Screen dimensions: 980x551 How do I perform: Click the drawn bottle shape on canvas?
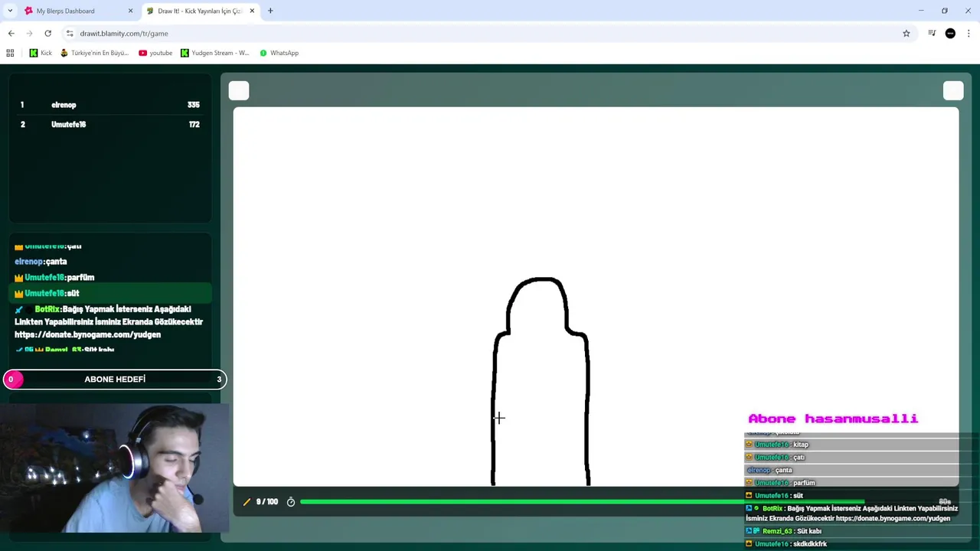click(x=541, y=381)
